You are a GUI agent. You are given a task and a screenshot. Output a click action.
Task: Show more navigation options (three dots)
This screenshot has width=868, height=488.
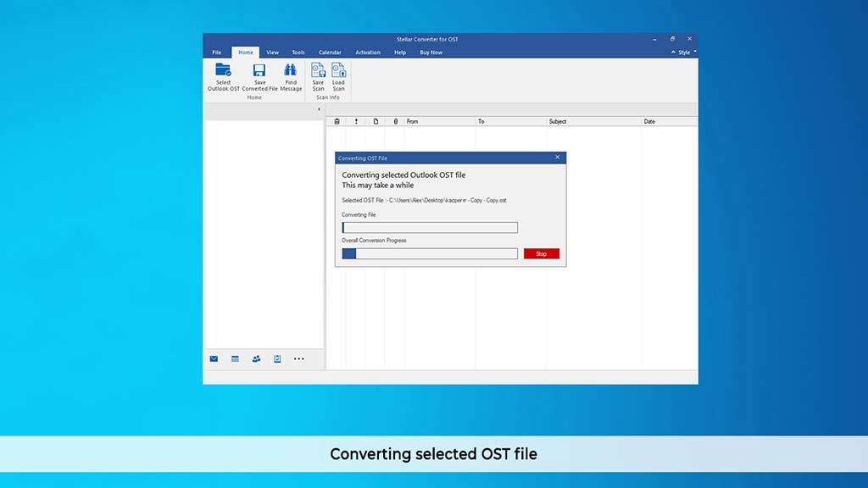(299, 358)
